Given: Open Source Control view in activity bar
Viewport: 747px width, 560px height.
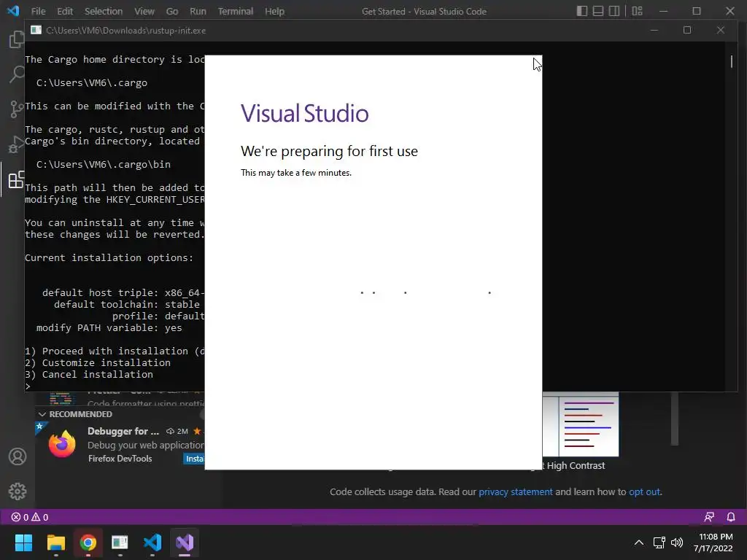Looking at the screenshot, I should point(17,109).
